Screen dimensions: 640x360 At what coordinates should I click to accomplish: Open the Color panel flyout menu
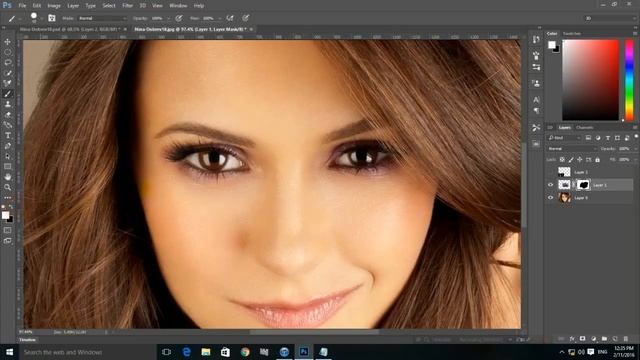pyautogui.click(x=635, y=33)
